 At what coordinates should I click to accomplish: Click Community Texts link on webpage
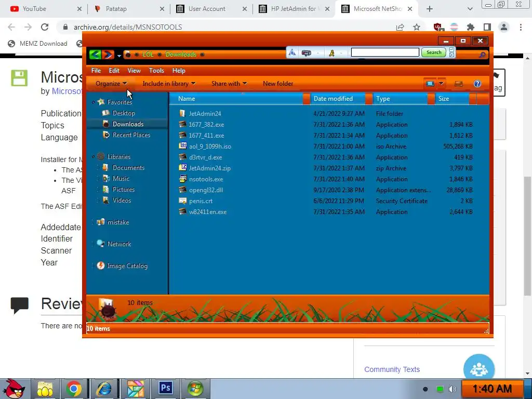[x=392, y=369]
